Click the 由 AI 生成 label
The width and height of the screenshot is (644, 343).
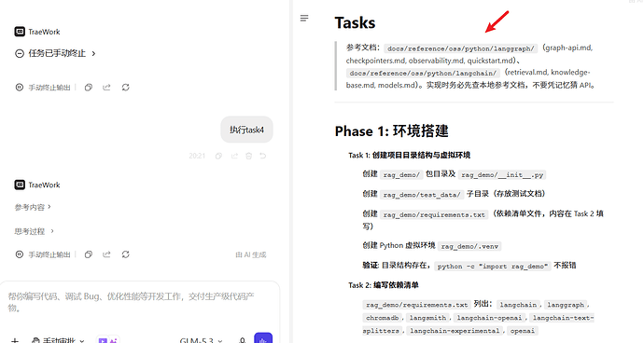251,254
